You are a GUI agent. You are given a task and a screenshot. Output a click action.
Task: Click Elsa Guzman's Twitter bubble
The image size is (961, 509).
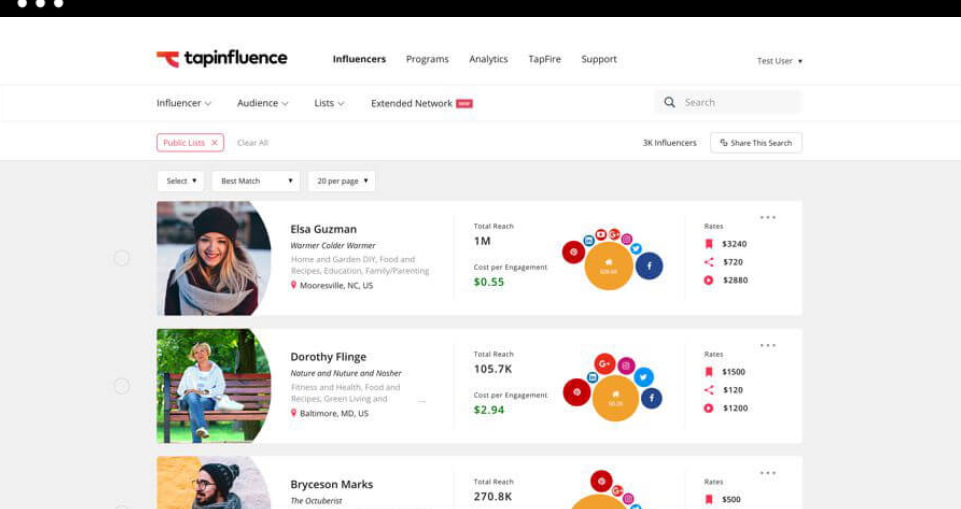(636, 248)
